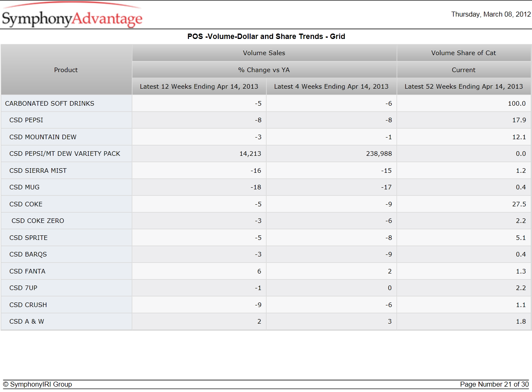Click the 14,213 value in Variety Pack row
Viewport: 532px width, 392px height.
[x=250, y=153]
